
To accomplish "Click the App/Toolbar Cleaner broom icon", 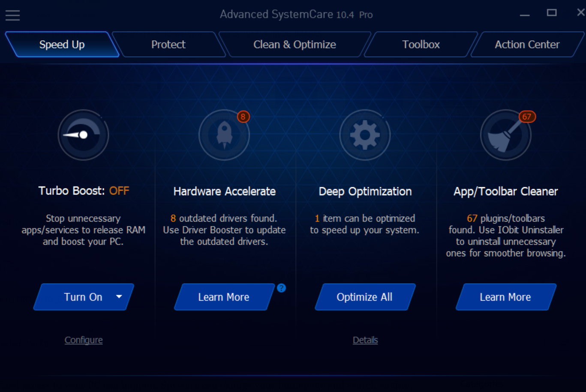I will pyautogui.click(x=505, y=135).
